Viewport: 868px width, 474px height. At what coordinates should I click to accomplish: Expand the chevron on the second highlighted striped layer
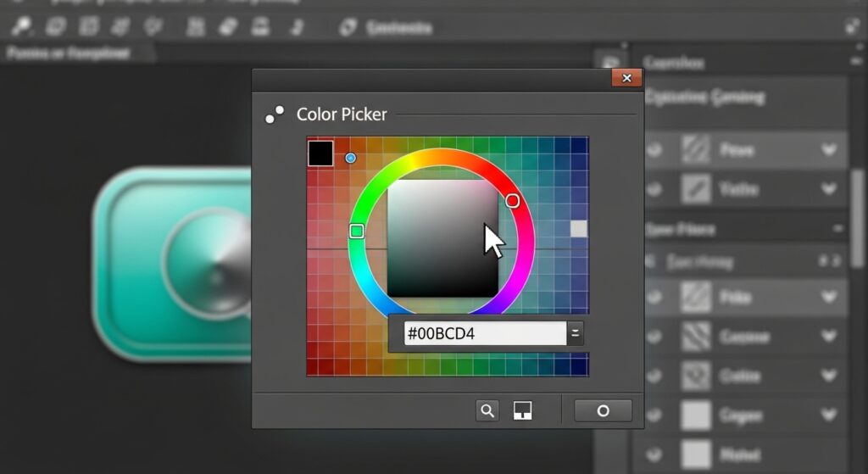pyautogui.click(x=829, y=297)
